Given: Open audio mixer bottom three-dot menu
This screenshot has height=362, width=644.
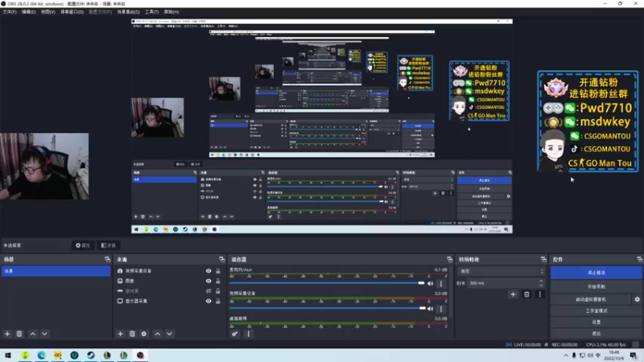Looking at the screenshot, I should pos(248,334).
